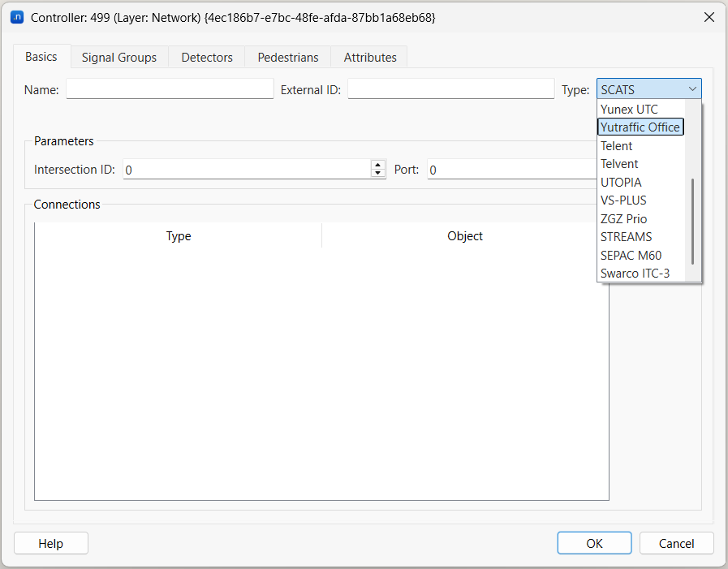Image resolution: width=728 pixels, height=569 pixels.
Task: Open the Signal Groups tab
Action: [x=118, y=58]
